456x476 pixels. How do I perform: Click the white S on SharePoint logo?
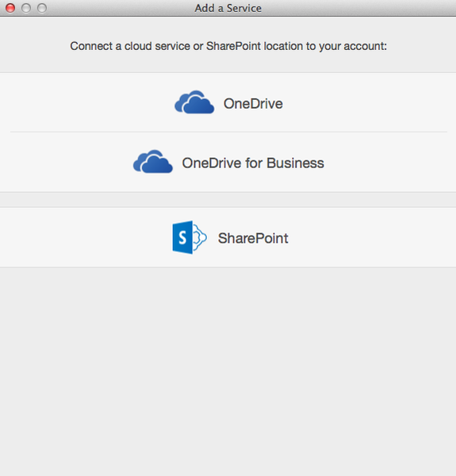pos(182,237)
